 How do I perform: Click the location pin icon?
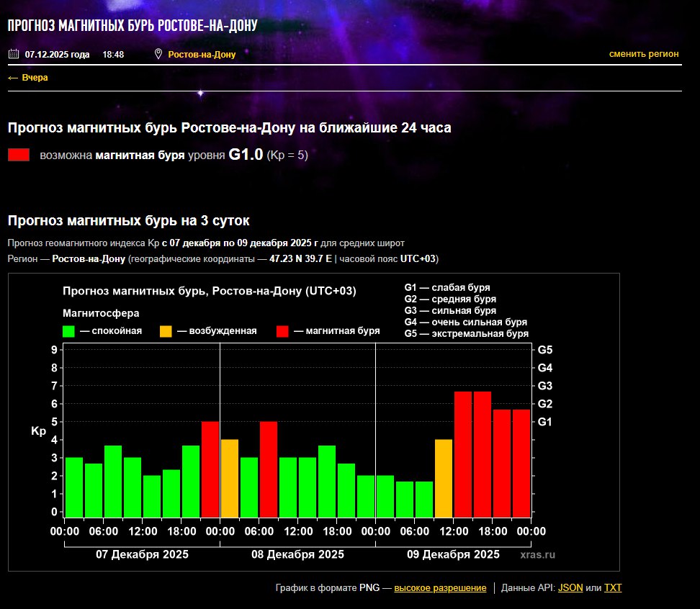[x=158, y=54]
